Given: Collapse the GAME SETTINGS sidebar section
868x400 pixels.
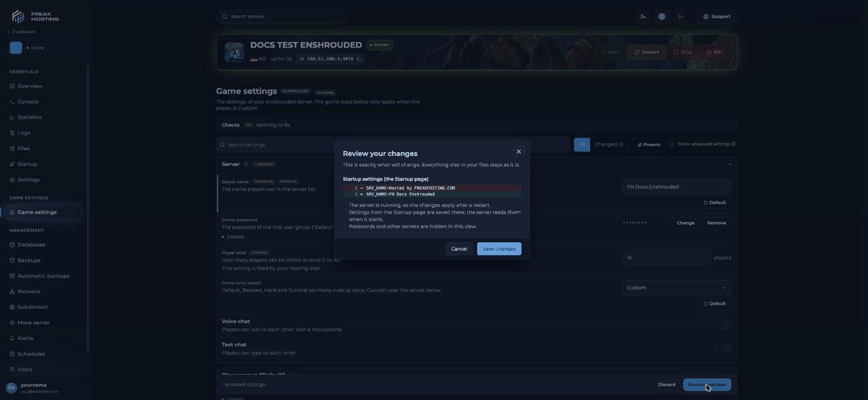Looking at the screenshot, I should (74, 198).
